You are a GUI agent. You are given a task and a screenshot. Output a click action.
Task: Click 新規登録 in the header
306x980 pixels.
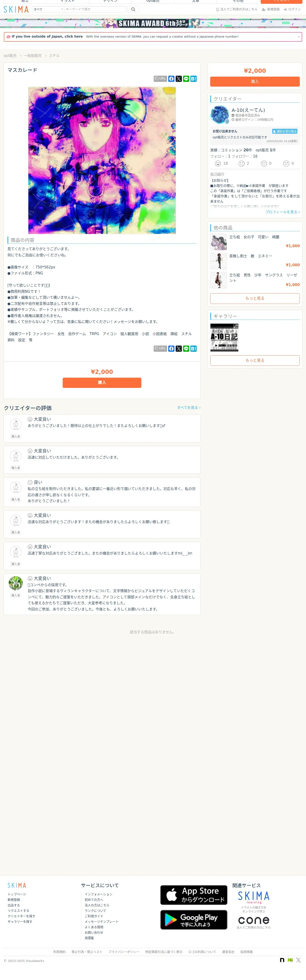(270, 10)
